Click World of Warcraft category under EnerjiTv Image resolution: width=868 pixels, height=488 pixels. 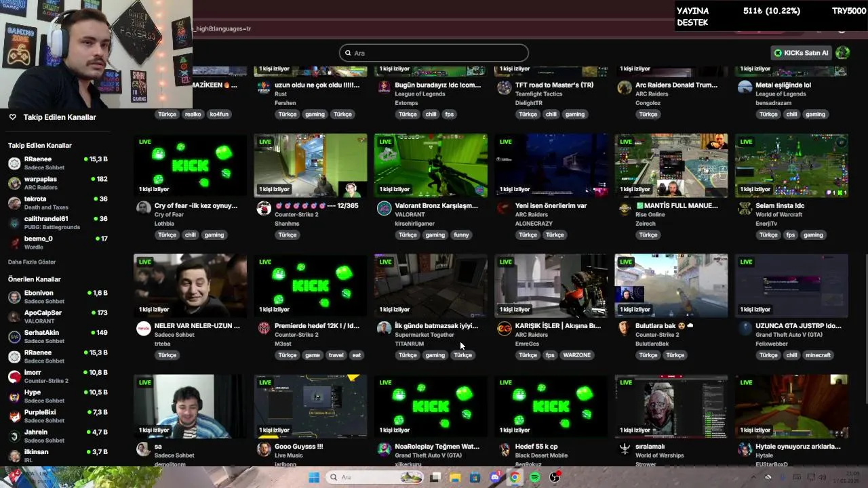(779, 215)
